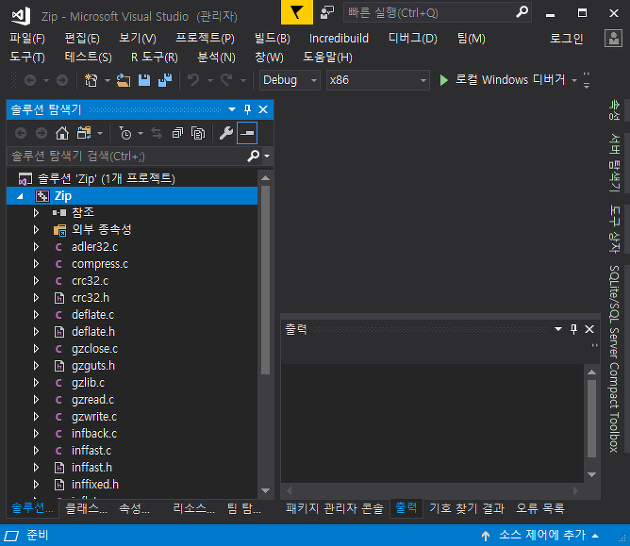Open the 파일(F) menu
This screenshot has width=630, height=546.
pyautogui.click(x=27, y=38)
